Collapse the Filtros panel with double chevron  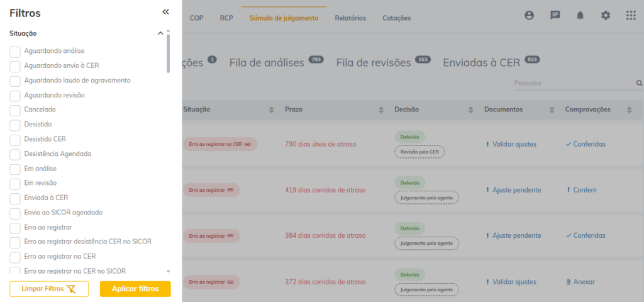pos(165,12)
